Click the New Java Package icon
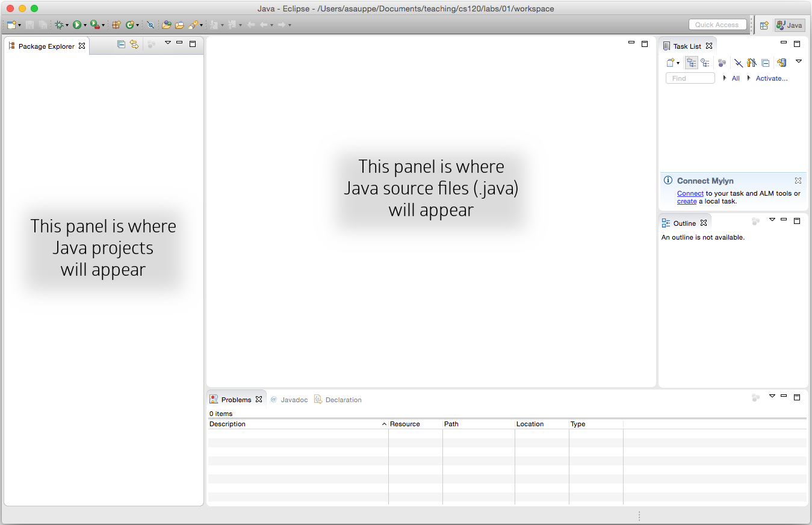This screenshot has height=525, width=812. coord(116,25)
